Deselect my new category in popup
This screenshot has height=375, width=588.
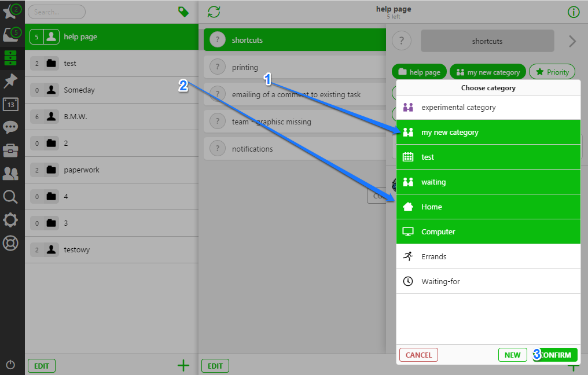click(x=488, y=132)
